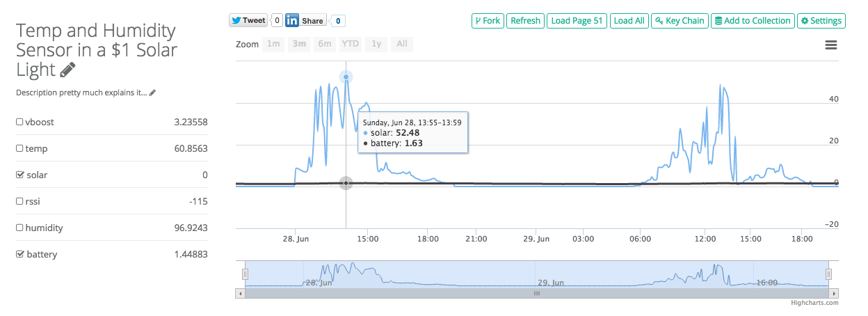Click the pencil icon next to the title
The width and height of the screenshot is (868, 316).
click(x=67, y=70)
